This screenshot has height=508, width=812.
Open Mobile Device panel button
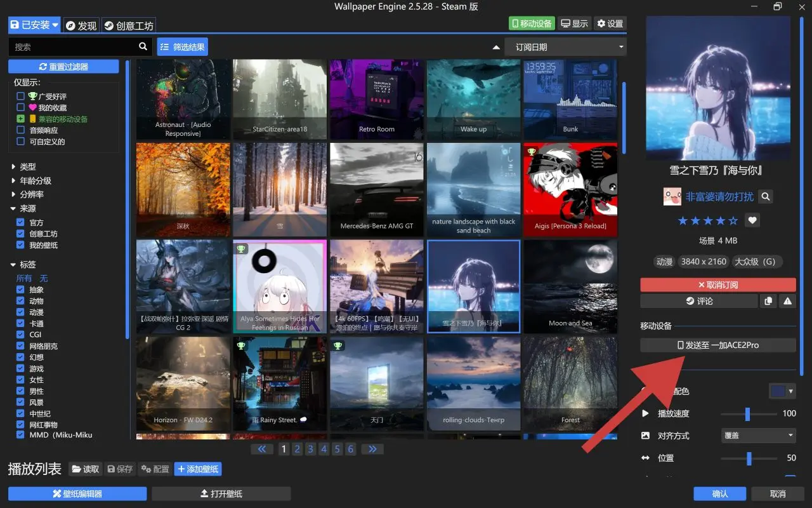pyautogui.click(x=532, y=23)
